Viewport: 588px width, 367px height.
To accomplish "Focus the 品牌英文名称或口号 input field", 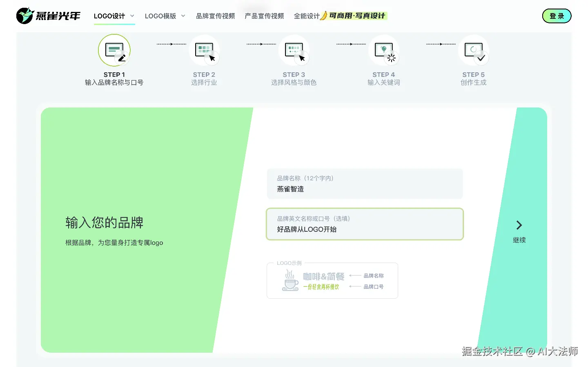I will 365,224.
